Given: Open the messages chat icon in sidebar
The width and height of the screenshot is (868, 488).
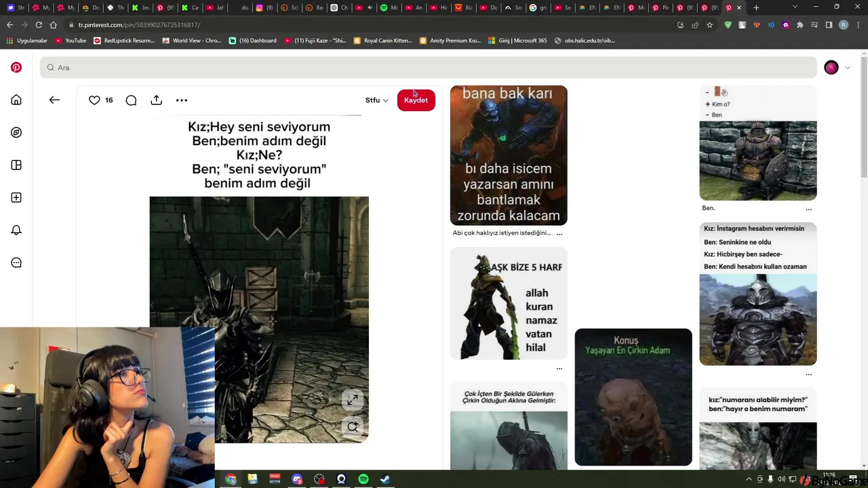Looking at the screenshot, I should click(x=16, y=263).
